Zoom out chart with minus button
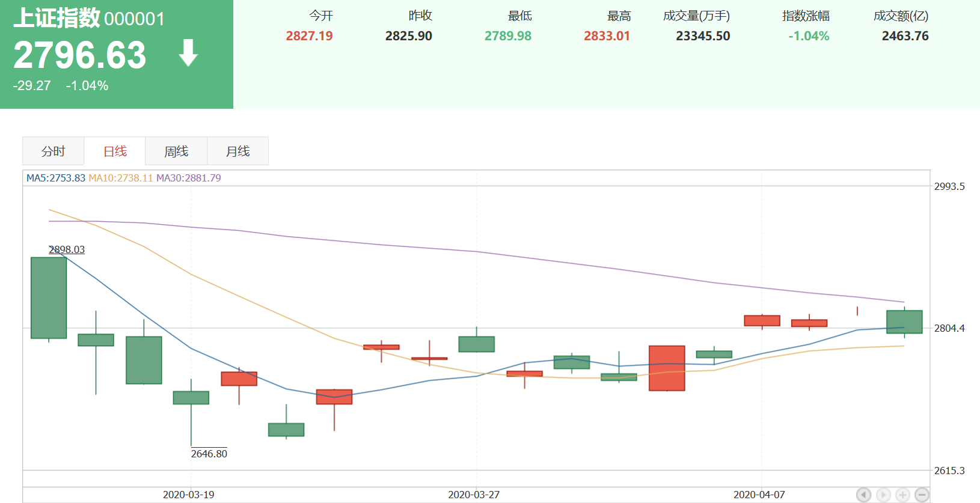The height and width of the screenshot is (503, 980). tap(922, 495)
